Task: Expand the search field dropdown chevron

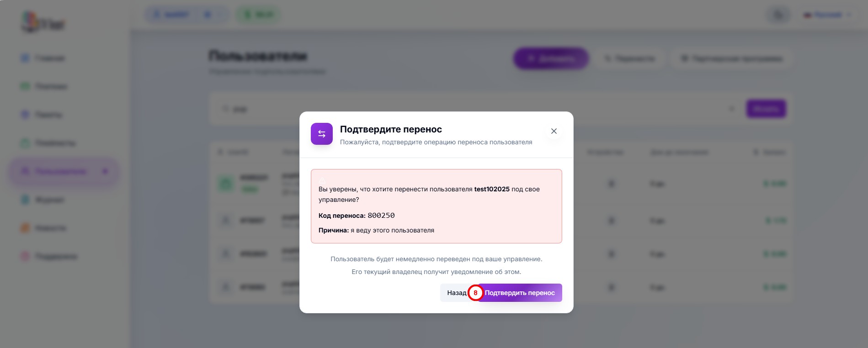Action: pyautogui.click(x=731, y=109)
